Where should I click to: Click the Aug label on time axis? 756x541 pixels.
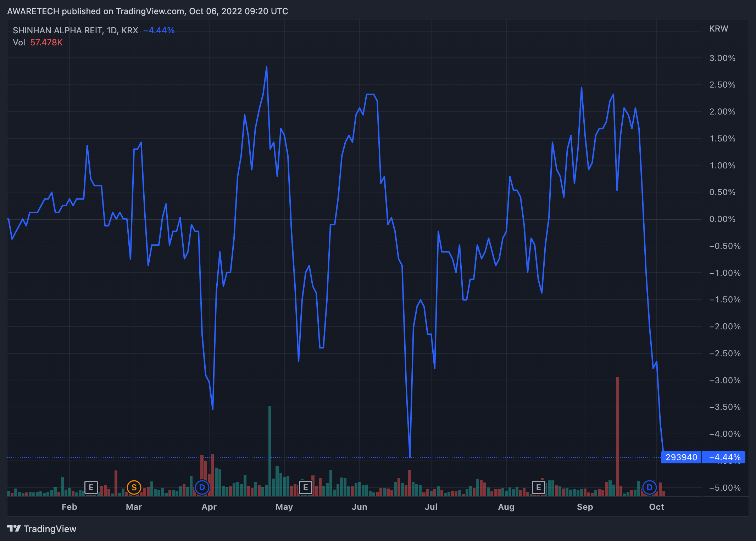pyautogui.click(x=506, y=507)
